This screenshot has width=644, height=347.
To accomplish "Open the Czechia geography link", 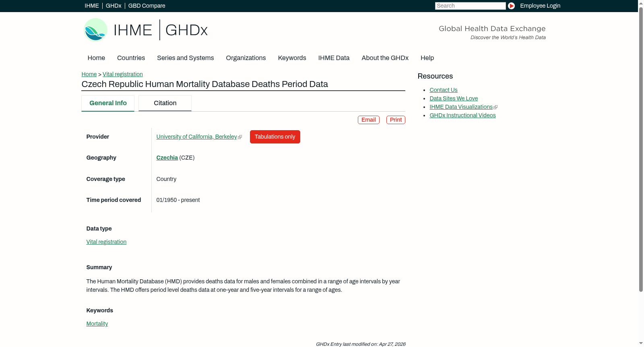I will 167,158.
